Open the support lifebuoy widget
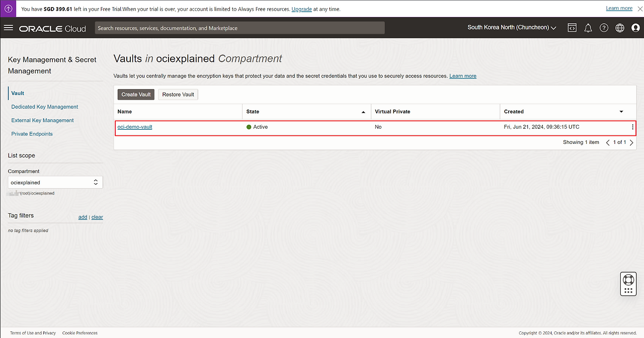 (x=628, y=280)
